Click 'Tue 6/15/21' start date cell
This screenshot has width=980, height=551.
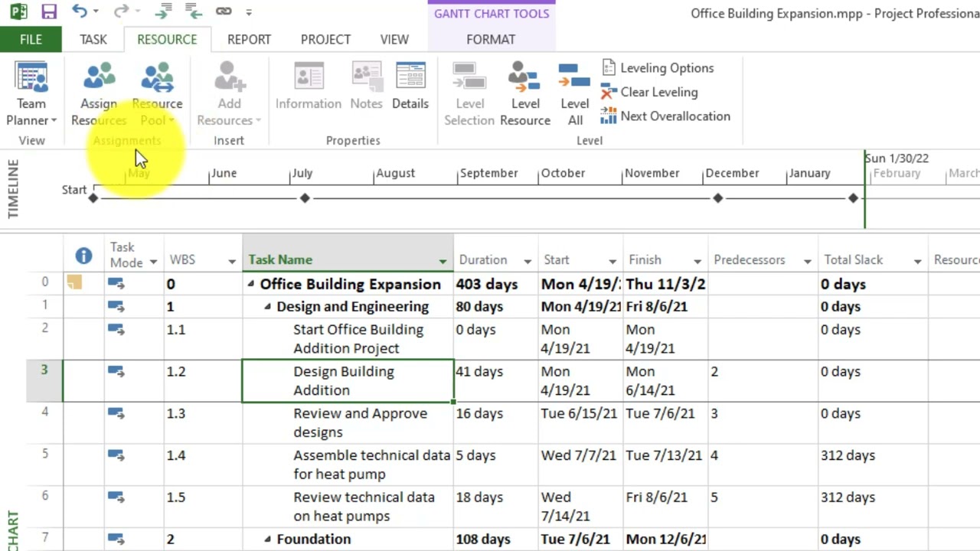(x=580, y=422)
